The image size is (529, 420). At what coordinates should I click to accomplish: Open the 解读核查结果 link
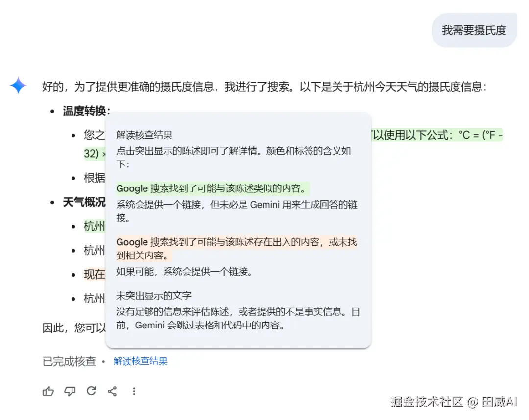pyautogui.click(x=141, y=361)
